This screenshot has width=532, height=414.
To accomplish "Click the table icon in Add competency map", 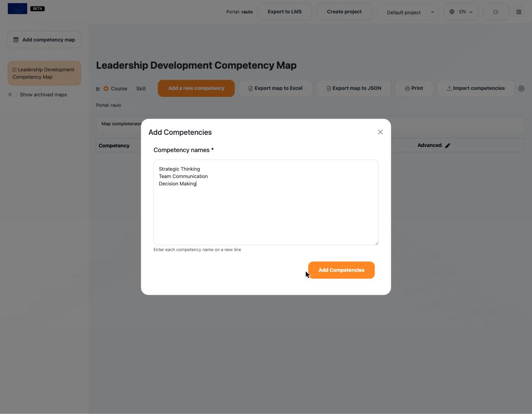I will pyautogui.click(x=16, y=40).
